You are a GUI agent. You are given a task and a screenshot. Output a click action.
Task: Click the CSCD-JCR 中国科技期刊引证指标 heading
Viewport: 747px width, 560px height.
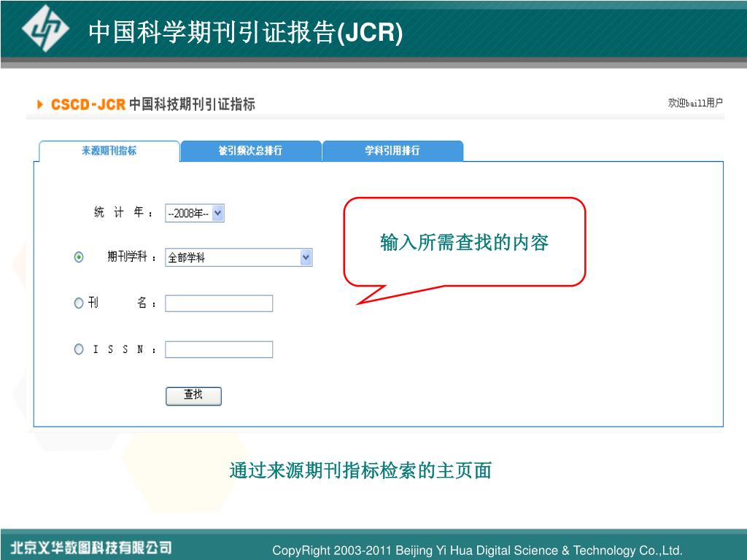(x=153, y=104)
